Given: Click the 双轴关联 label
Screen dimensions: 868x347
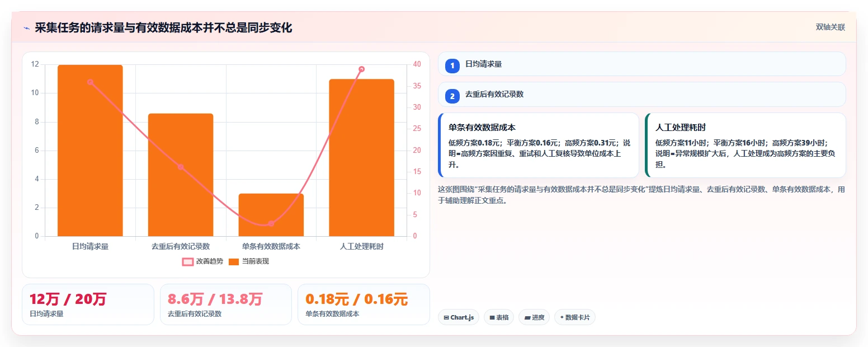Looking at the screenshot, I should point(830,27).
